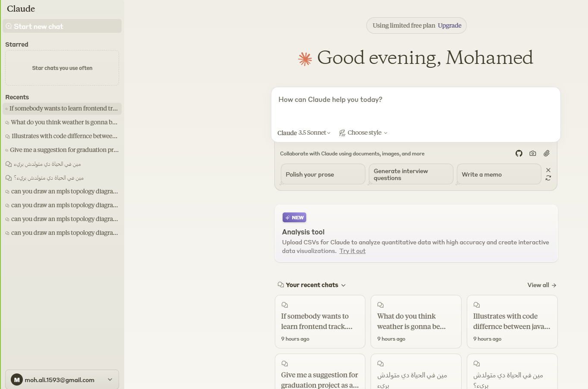
Task: Click the M user avatar circle
Action: [x=17, y=380]
